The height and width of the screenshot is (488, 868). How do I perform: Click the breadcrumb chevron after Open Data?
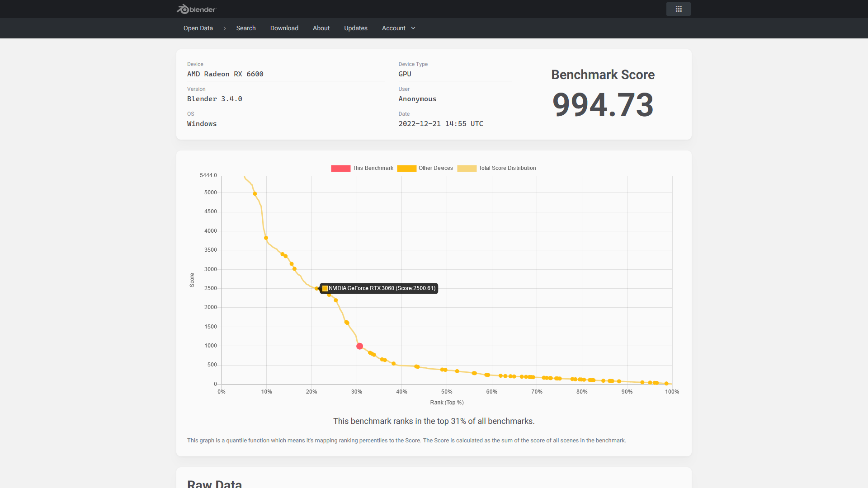[x=224, y=28]
